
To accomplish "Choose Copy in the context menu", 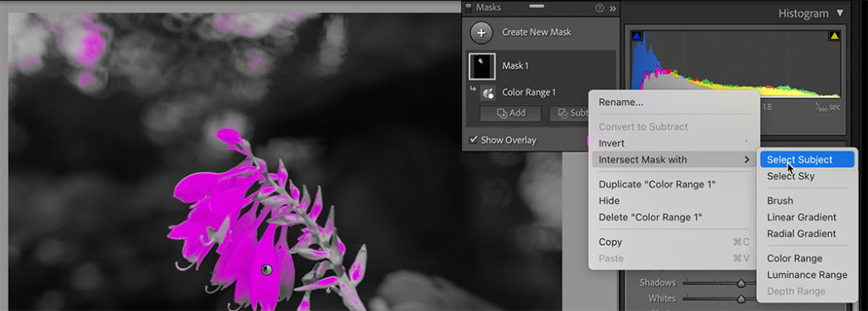I will [x=610, y=242].
